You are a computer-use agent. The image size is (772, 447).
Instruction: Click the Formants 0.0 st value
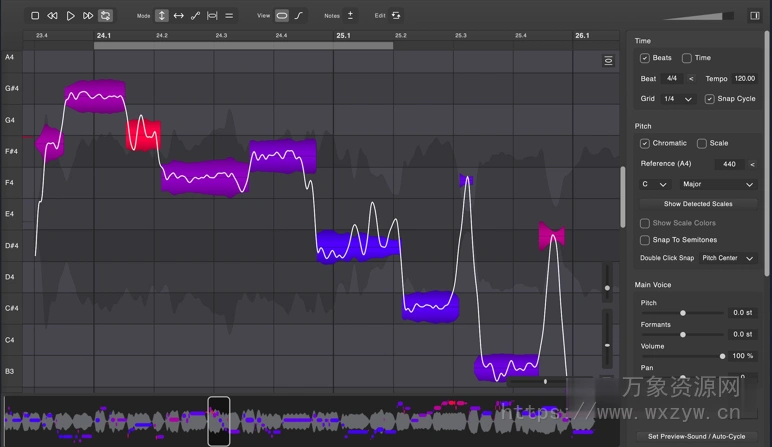click(742, 334)
